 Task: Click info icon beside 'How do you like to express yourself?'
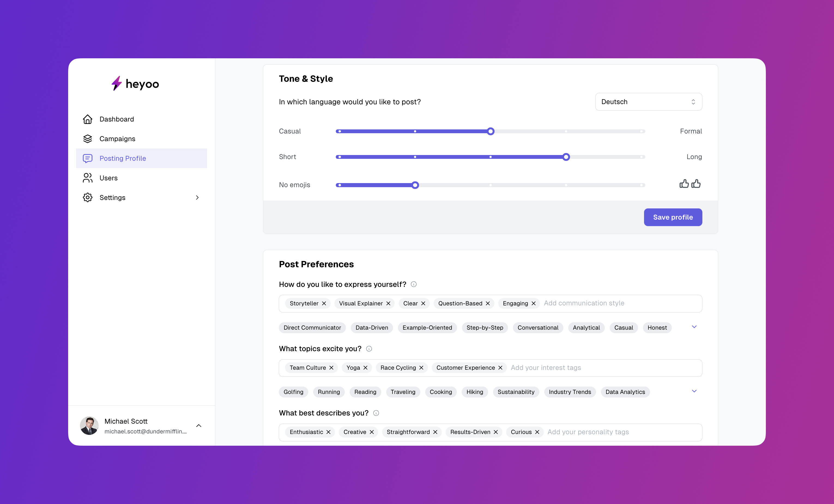414,284
